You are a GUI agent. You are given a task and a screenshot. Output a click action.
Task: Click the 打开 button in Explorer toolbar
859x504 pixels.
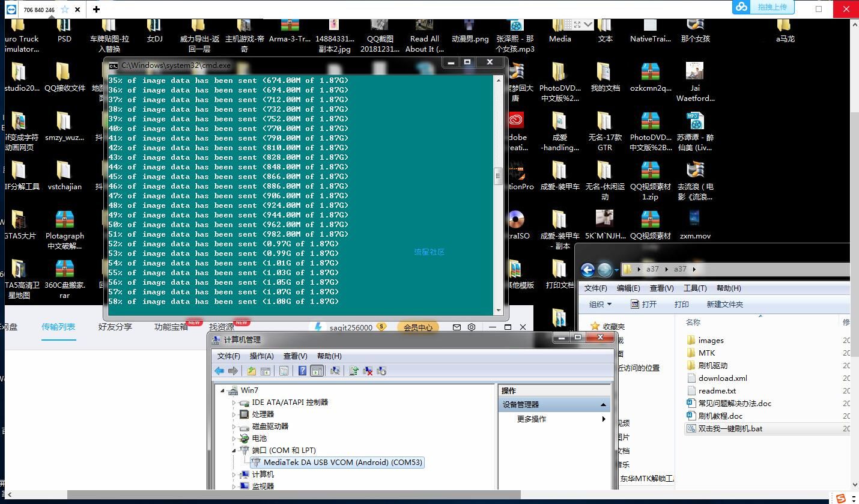click(643, 305)
